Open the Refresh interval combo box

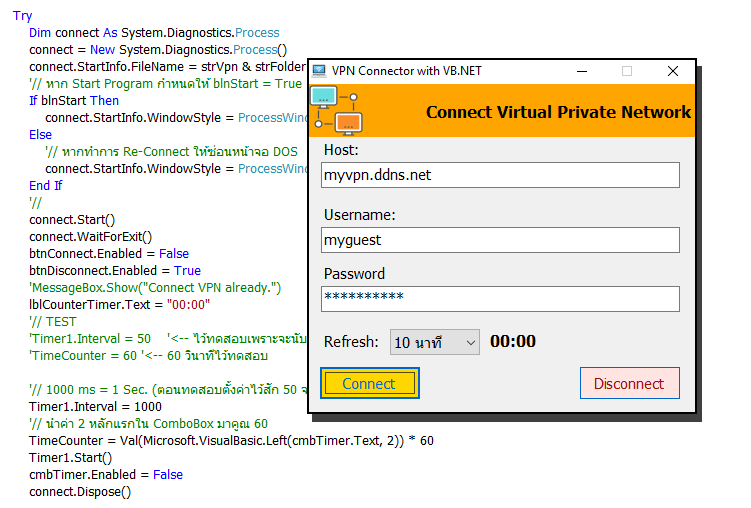point(434,342)
